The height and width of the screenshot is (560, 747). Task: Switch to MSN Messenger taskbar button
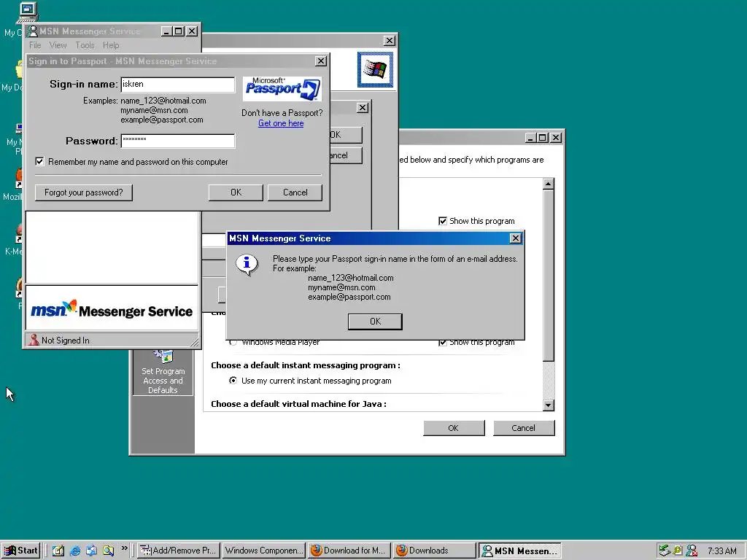[x=519, y=551]
